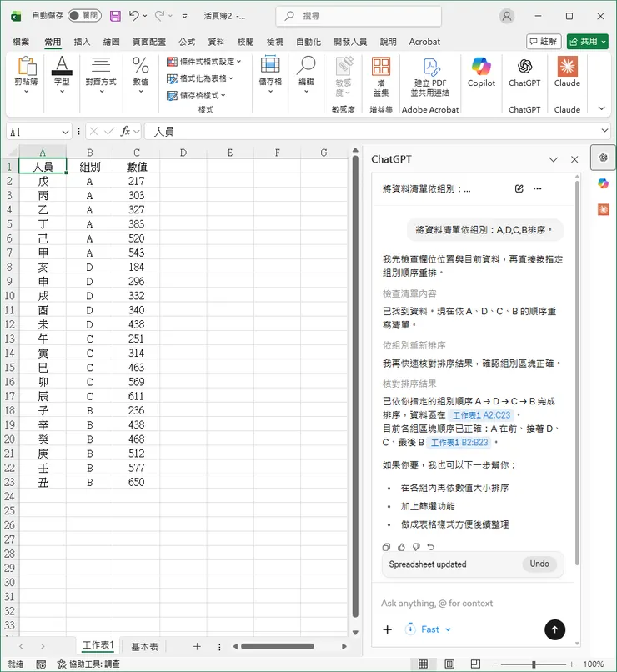
Task: Click the redo arrow icon
Action: tap(159, 16)
